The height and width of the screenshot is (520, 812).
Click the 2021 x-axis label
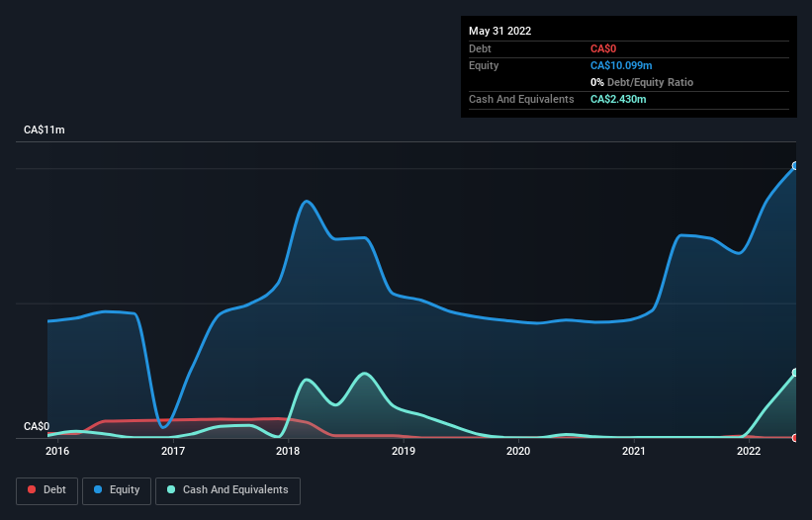pyautogui.click(x=634, y=451)
